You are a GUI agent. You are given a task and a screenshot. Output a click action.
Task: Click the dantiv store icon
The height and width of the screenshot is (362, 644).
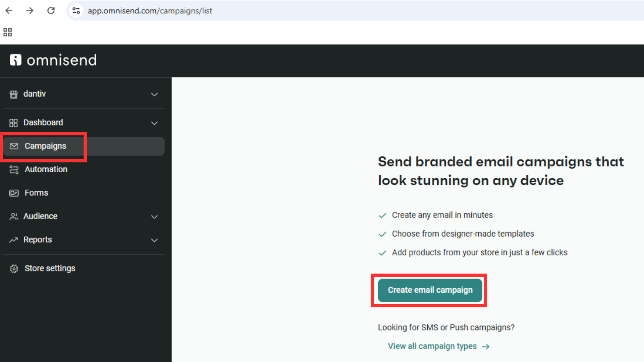(13, 95)
